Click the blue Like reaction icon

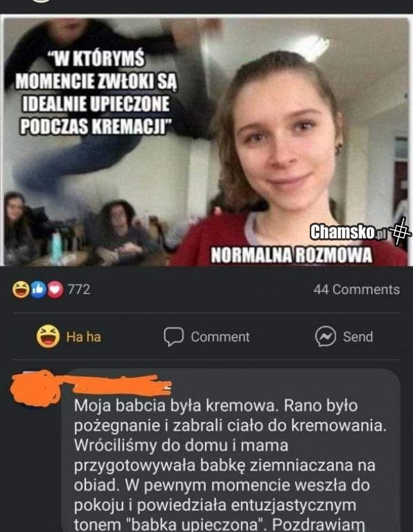point(39,289)
